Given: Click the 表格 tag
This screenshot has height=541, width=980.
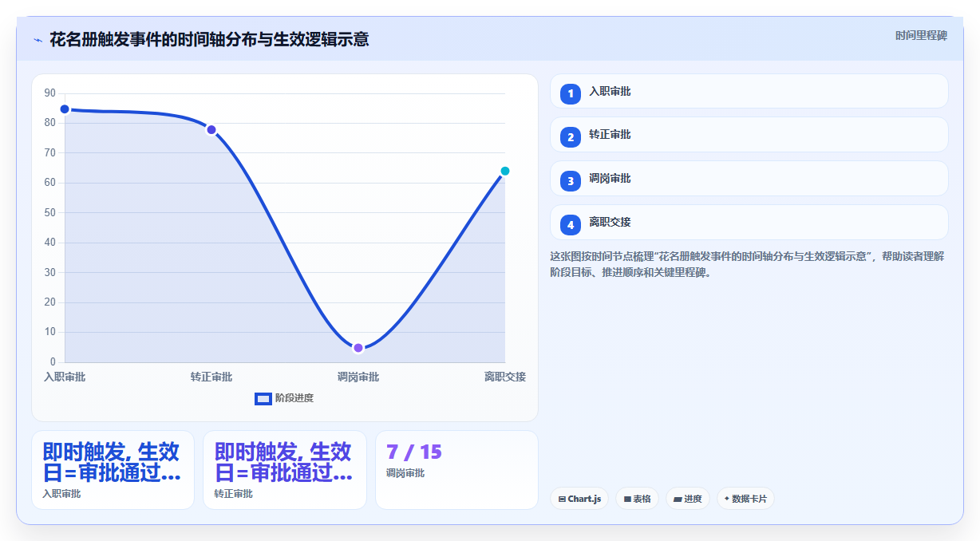Looking at the screenshot, I should pos(637,499).
